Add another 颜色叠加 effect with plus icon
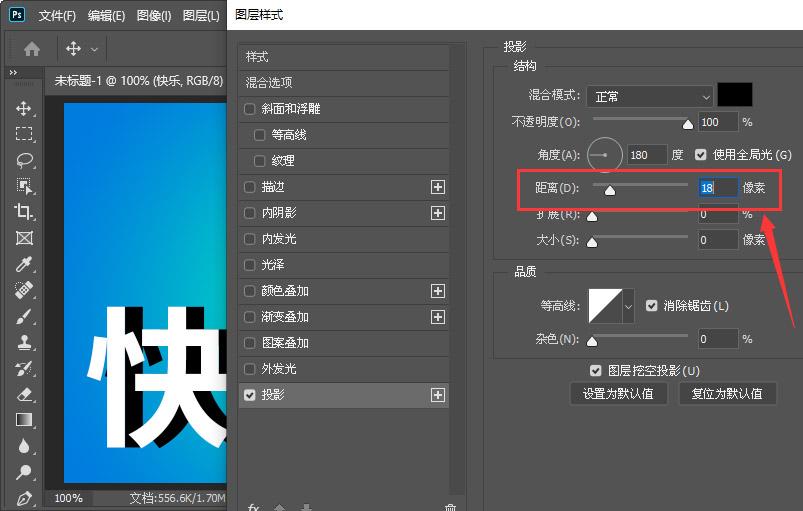Screen dimensions: 803x511 (x=437, y=291)
